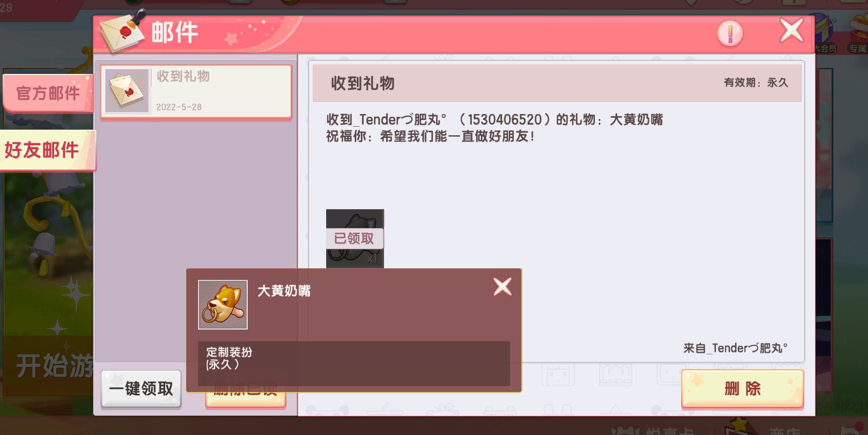Viewport: 868px width, 435px height.
Task: Click the 删除已读 button behind tooltip
Action: tap(246, 399)
